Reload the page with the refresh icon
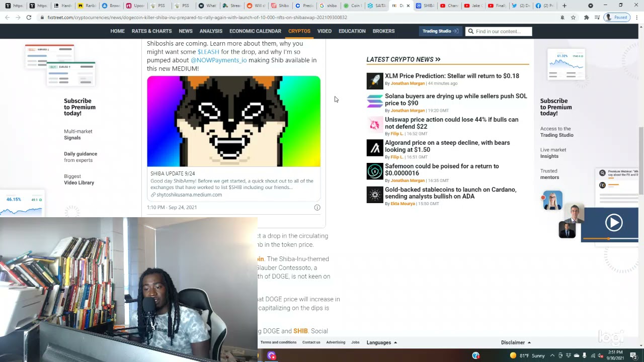This screenshot has width=644, height=362. point(29,17)
